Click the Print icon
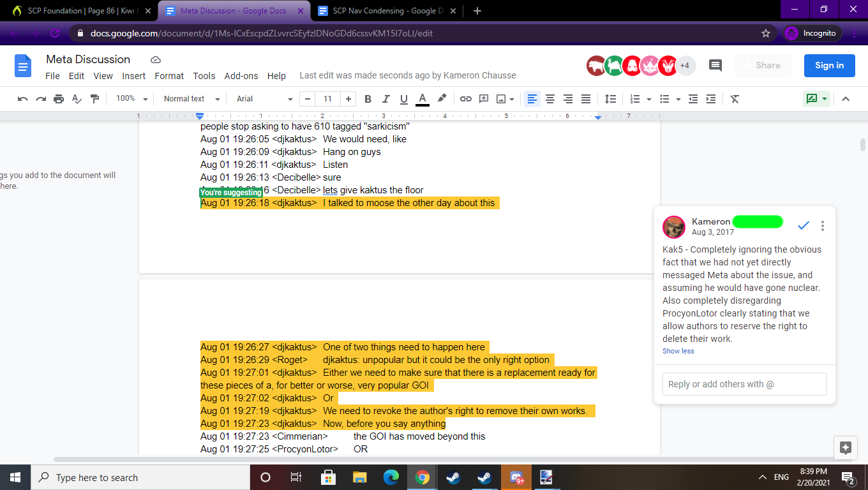Screen dimensions: 868x490 [59, 99]
